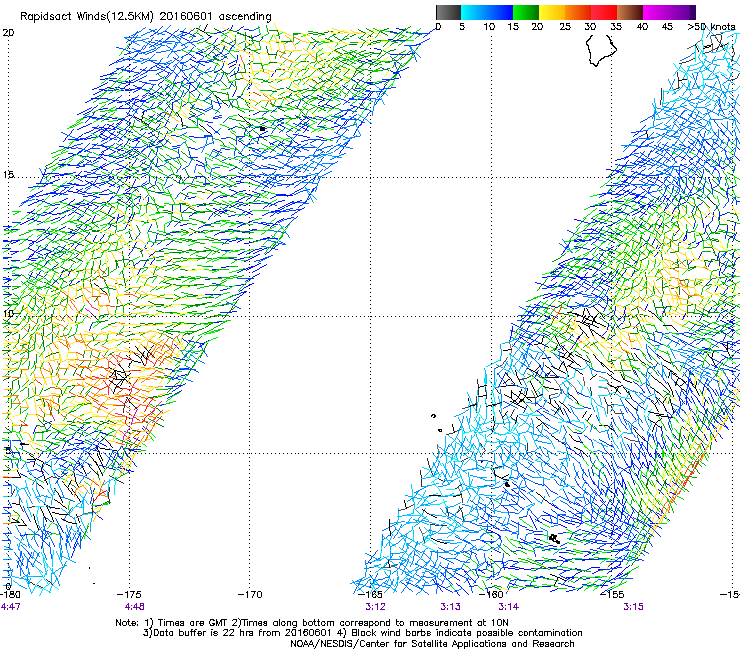Click the red 30-35 knots color segment
Image resolution: width=740 pixels, height=650 pixels.
tap(604, 12)
